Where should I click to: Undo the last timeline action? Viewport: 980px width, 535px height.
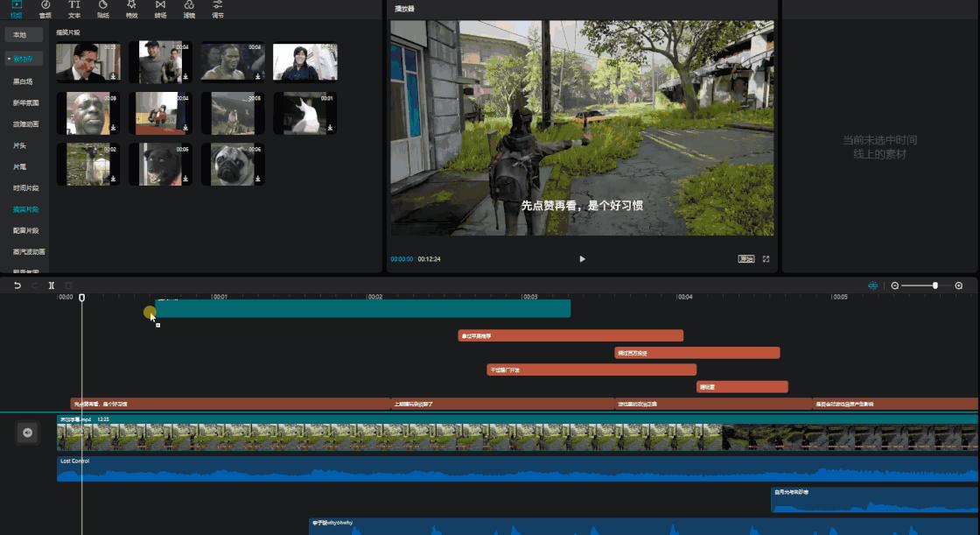tap(17, 285)
